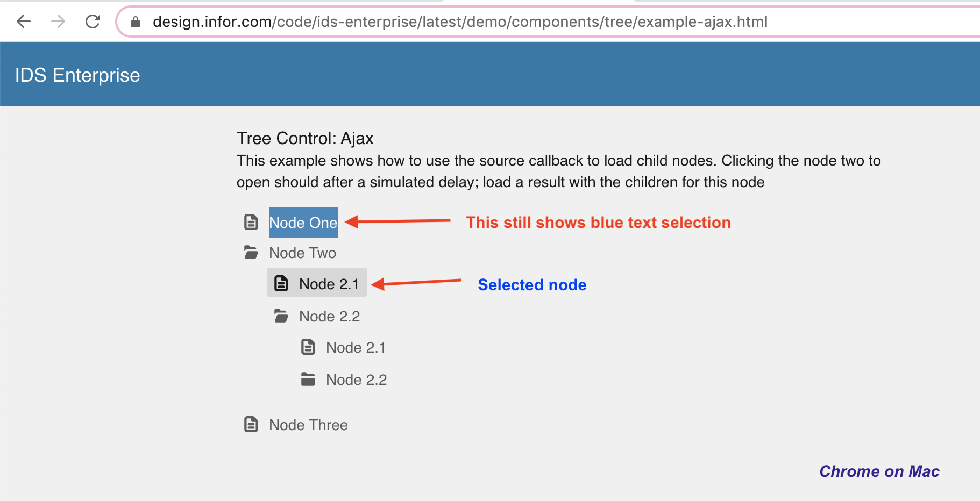The width and height of the screenshot is (980, 501).
Task: Click the Node Two label
Action: click(302, 253)
